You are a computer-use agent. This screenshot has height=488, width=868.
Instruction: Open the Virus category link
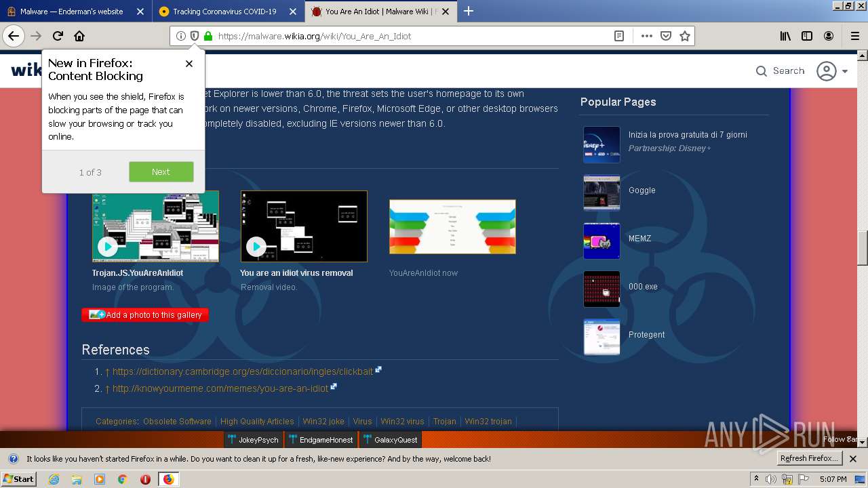pyautogui.click(x=362, y=421)
